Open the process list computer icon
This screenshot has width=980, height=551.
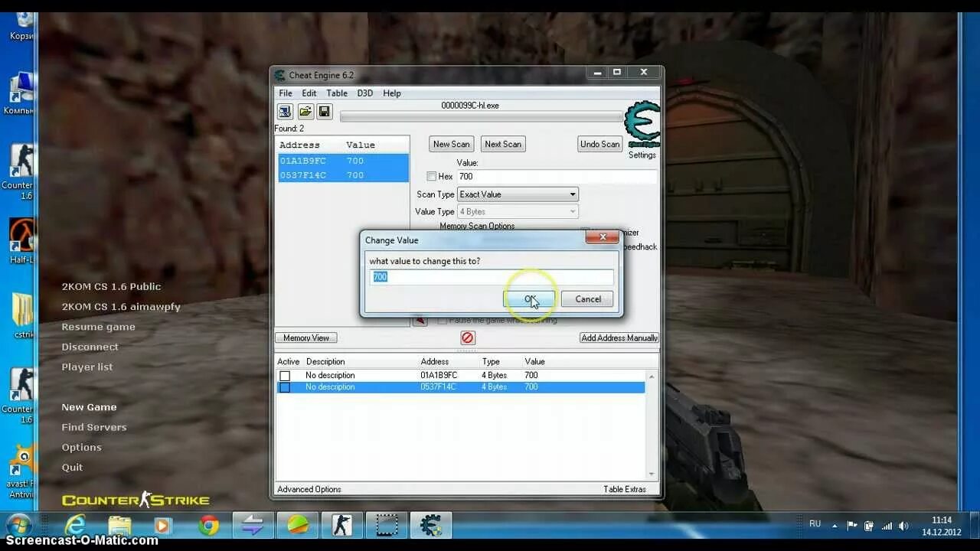(285, 112)
